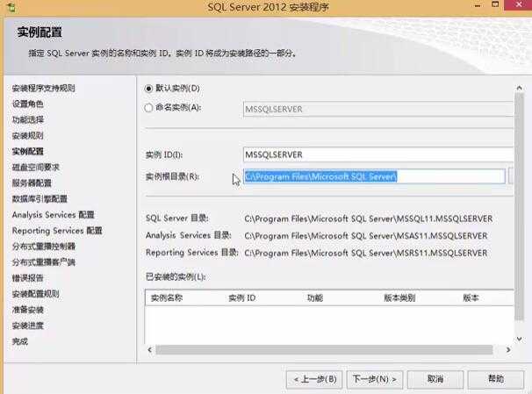This screenshot has height=394, width=532.
Task: Click the MSRS11.MSSQLSERVER directory path text
Action: [366, 253]
